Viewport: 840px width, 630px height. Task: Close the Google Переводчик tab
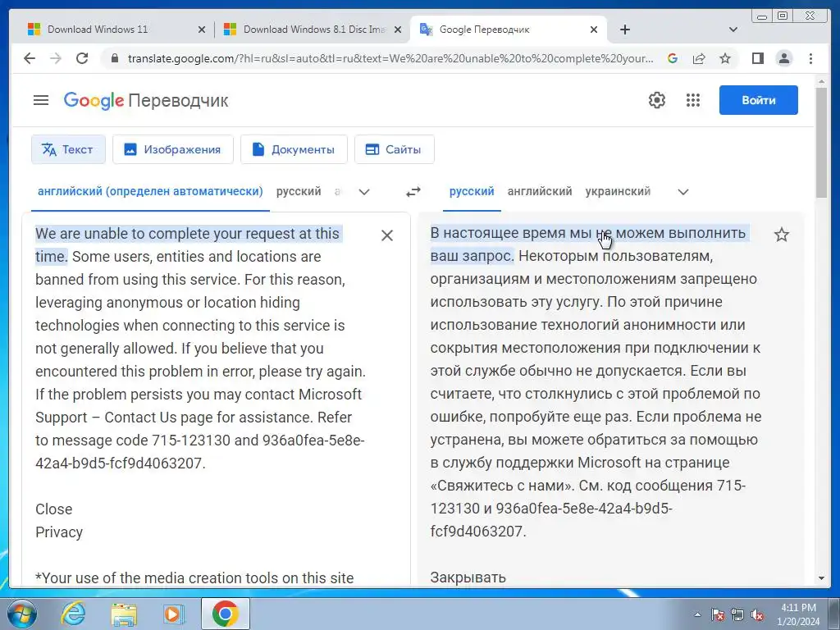(x=594, y=30)
